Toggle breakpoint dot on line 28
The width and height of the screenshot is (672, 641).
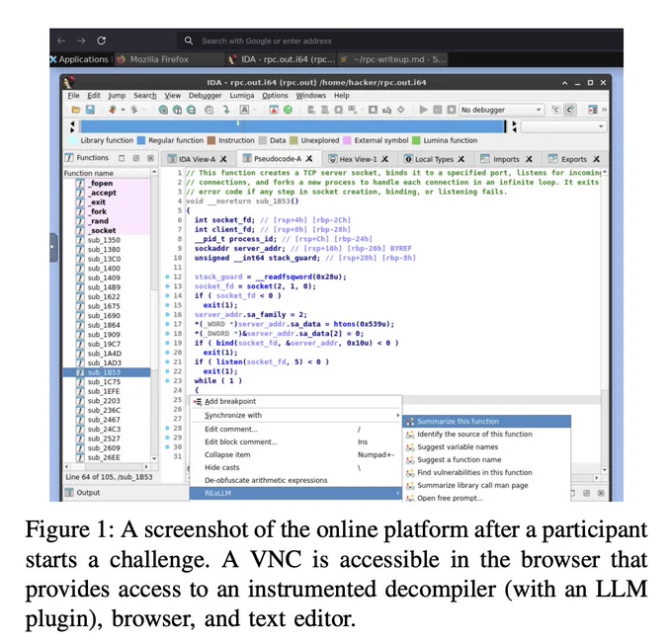(168, 429)
